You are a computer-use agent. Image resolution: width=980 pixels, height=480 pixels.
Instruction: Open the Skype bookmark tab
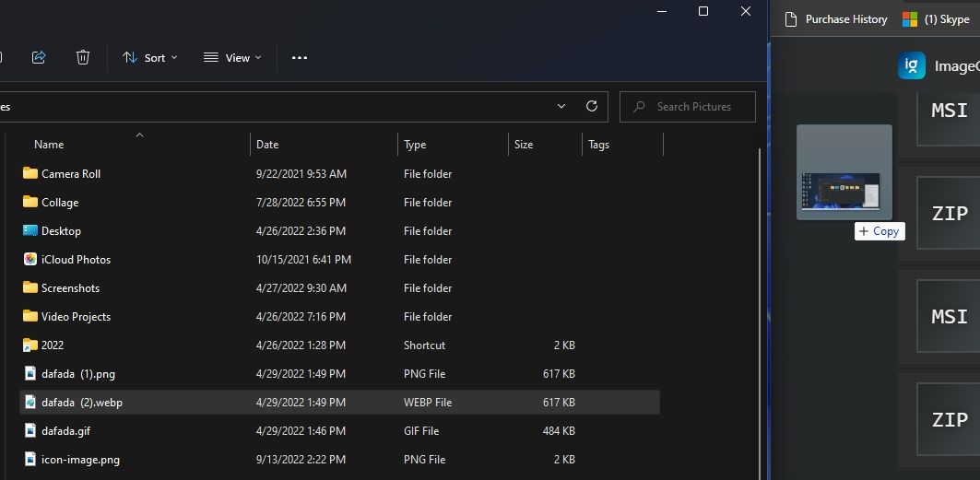(x=937, y=19)
